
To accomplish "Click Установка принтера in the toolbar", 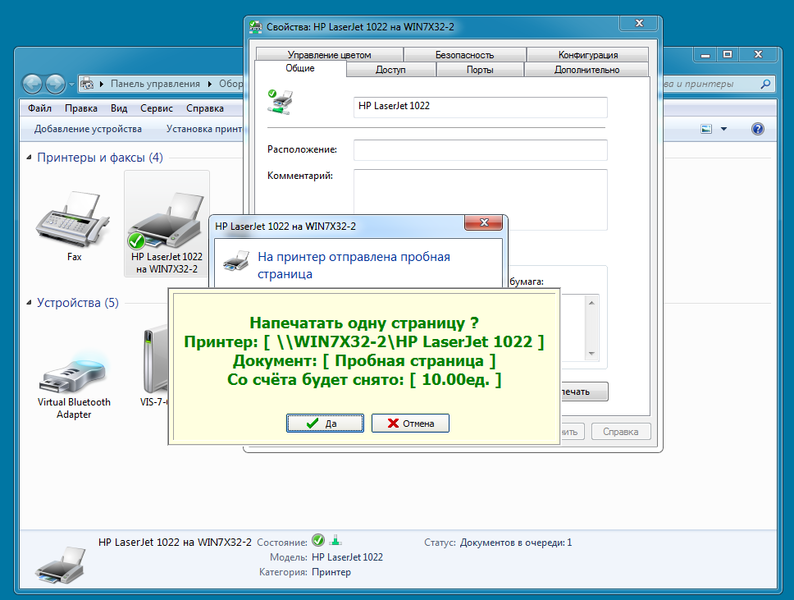I will (204, 129).
